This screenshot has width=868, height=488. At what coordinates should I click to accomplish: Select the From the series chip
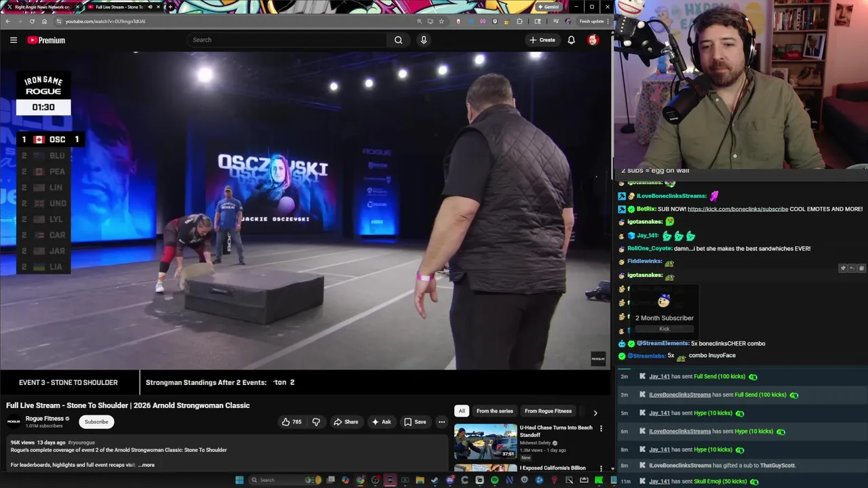coord(494,411)
